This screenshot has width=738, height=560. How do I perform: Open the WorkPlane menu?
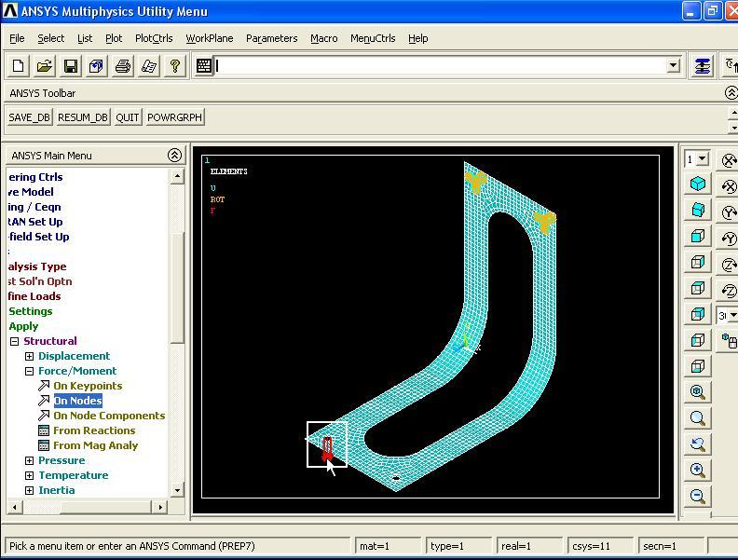pos(210,38)
